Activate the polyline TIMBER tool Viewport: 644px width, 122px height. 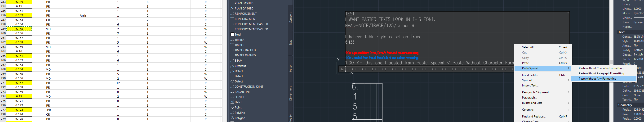(237, 40)
